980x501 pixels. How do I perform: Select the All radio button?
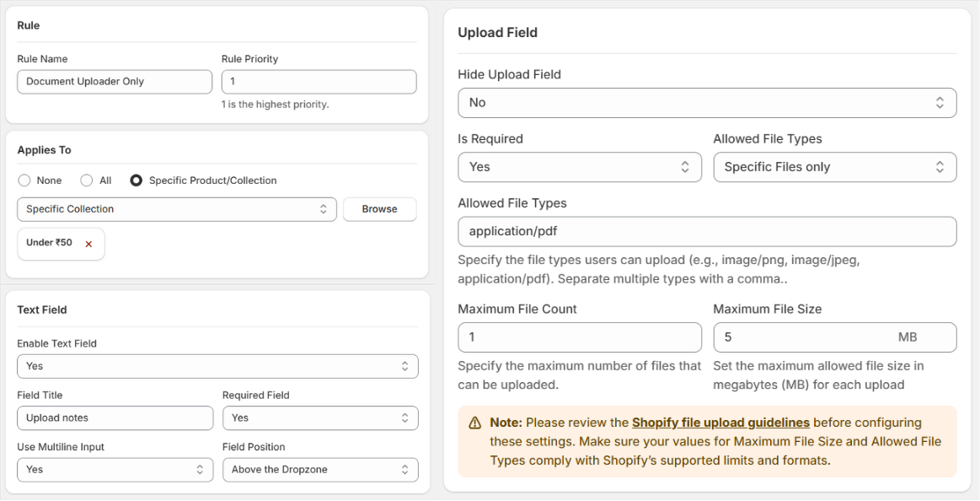(x=86, y=180)
